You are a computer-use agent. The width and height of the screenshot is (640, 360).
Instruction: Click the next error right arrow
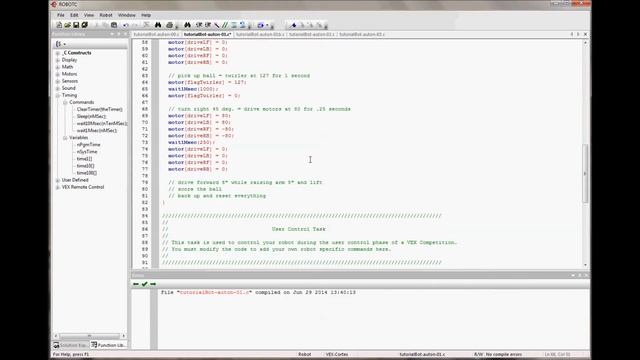point(153,284)
